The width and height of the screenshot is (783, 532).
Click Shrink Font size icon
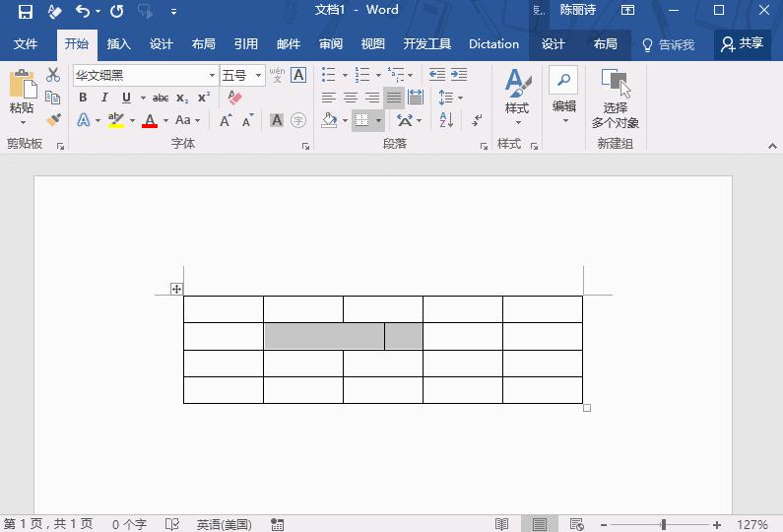point(247,120)
